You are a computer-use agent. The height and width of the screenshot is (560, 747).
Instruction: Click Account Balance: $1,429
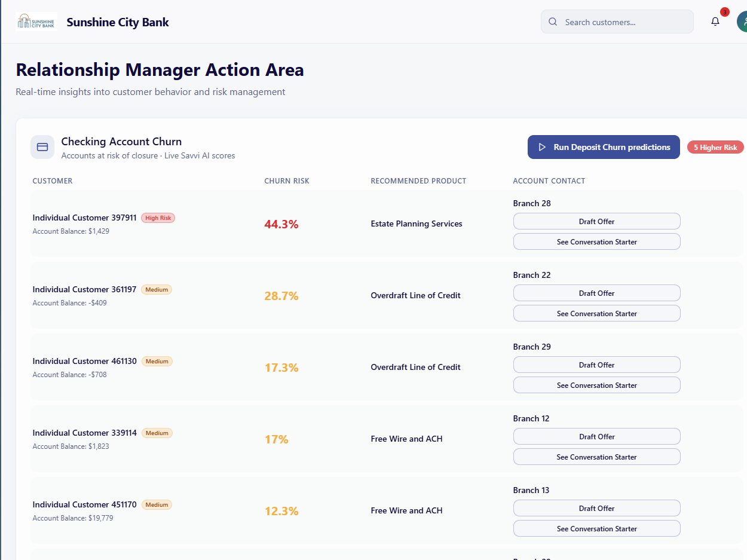coord(71,231)
